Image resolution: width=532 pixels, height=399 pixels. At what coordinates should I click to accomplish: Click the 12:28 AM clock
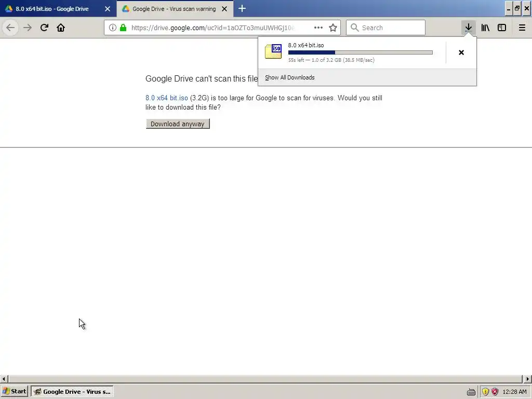point(515,392)
